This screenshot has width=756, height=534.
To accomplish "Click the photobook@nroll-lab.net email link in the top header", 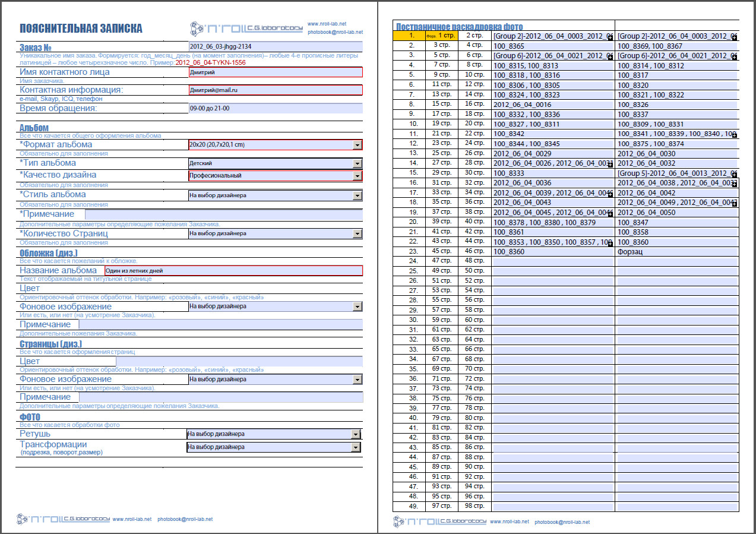I will [335, 32].
